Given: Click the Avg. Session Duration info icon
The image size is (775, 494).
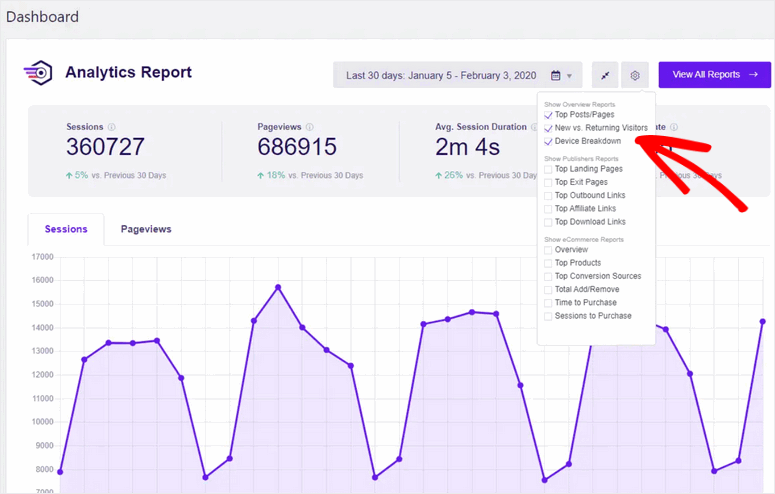Looking at the screenshot, I should coord(534,127).
